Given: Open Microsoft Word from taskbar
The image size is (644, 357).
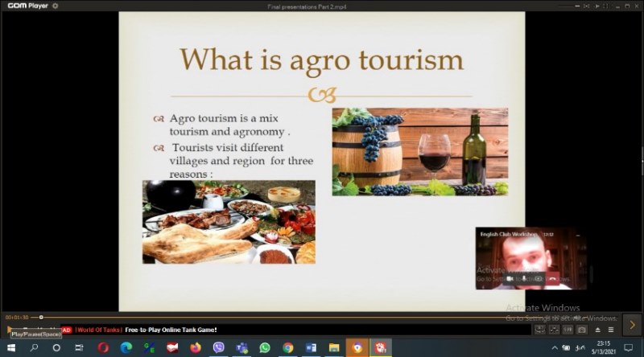Looking at the screenshot, I should click(x=311, y=348).
